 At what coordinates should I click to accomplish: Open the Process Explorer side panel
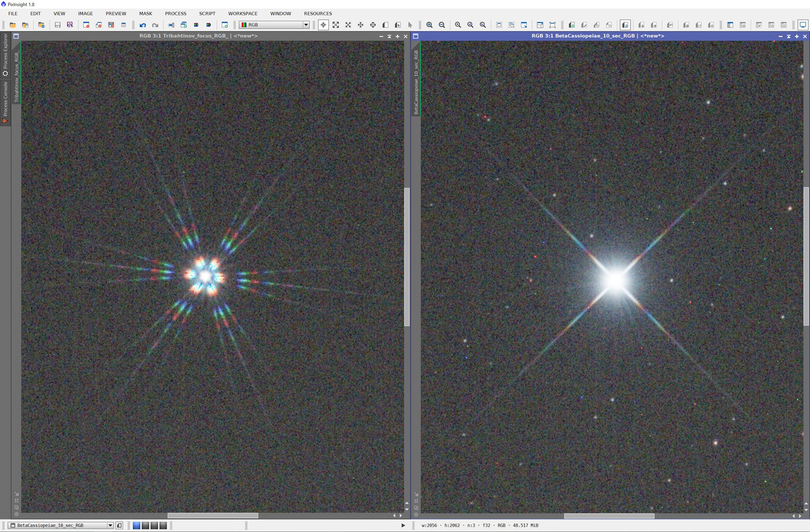coord(5,55)
